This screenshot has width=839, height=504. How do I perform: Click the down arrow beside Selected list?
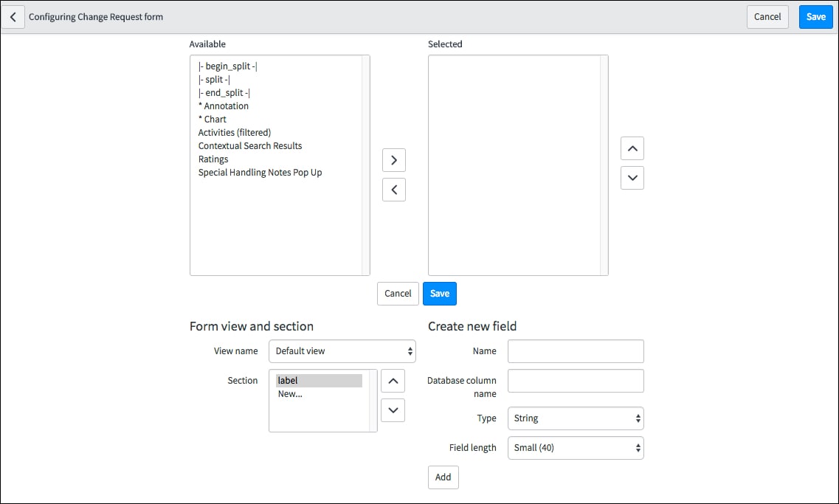point(632,177)
